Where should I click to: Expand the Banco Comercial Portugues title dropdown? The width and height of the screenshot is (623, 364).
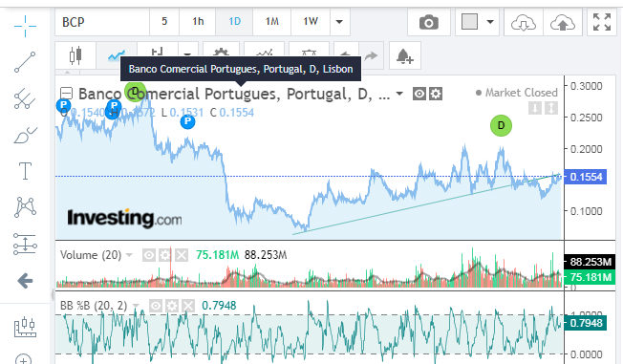(399, 95)
